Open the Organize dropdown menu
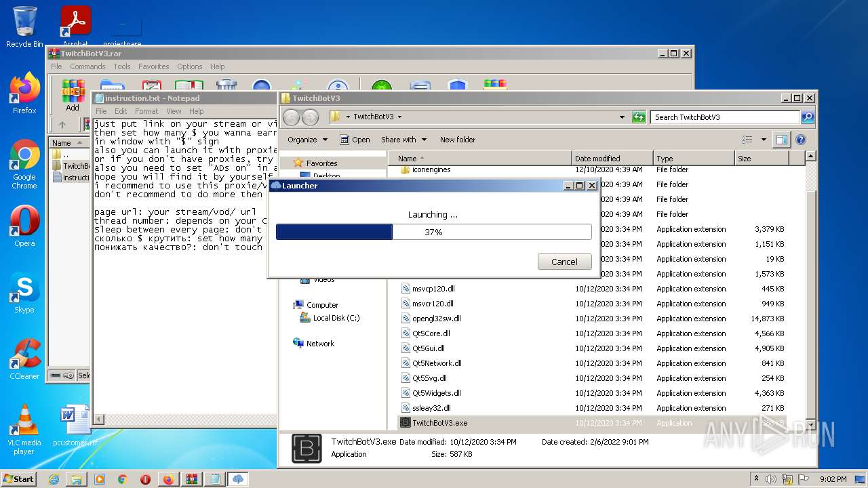Screen dimensions: 868x488 pos(307,140)
